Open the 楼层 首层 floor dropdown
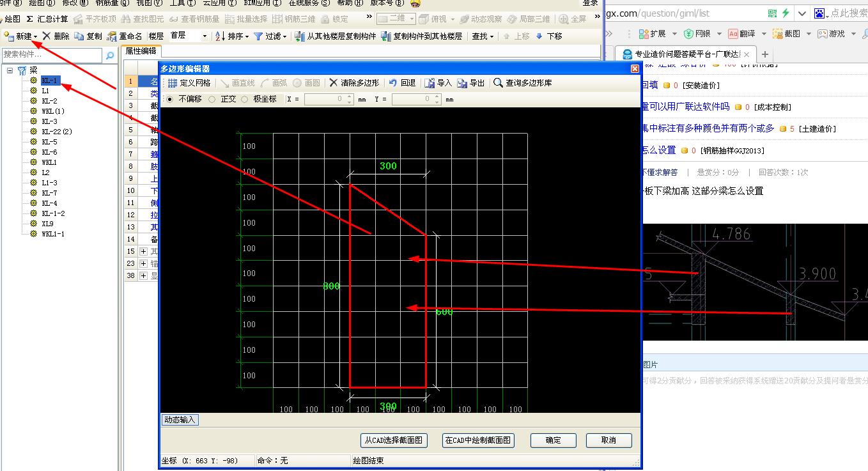 click(x=205, y=36)
